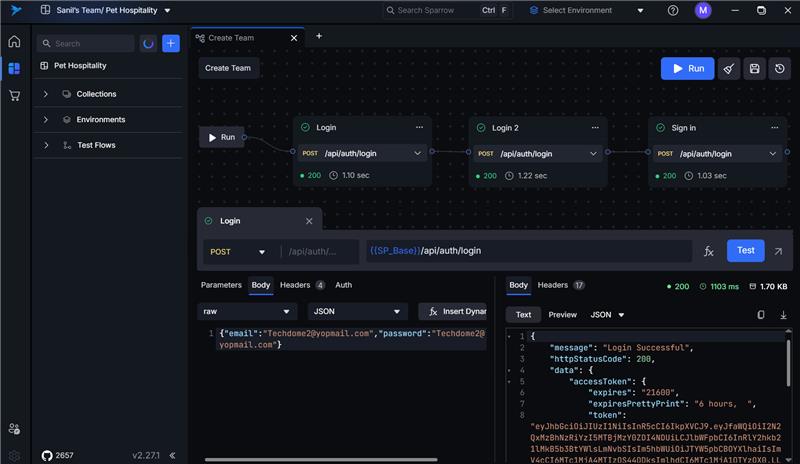Viewport: 800px width, 464px height.
Task: Open Login 2 node three-dot menu
Action: [595, 128]
